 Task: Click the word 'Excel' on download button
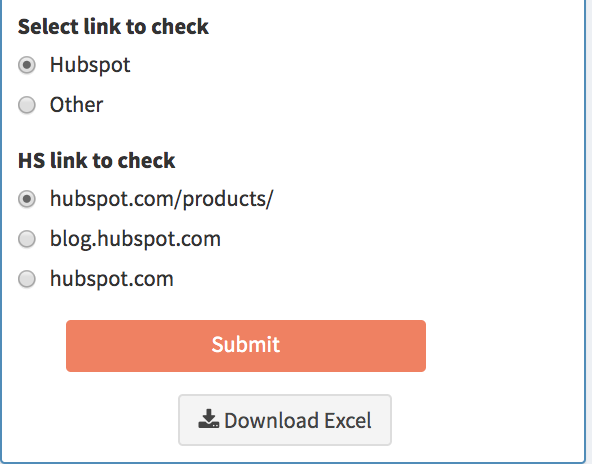pyautogui.click(x=348, y=420)
